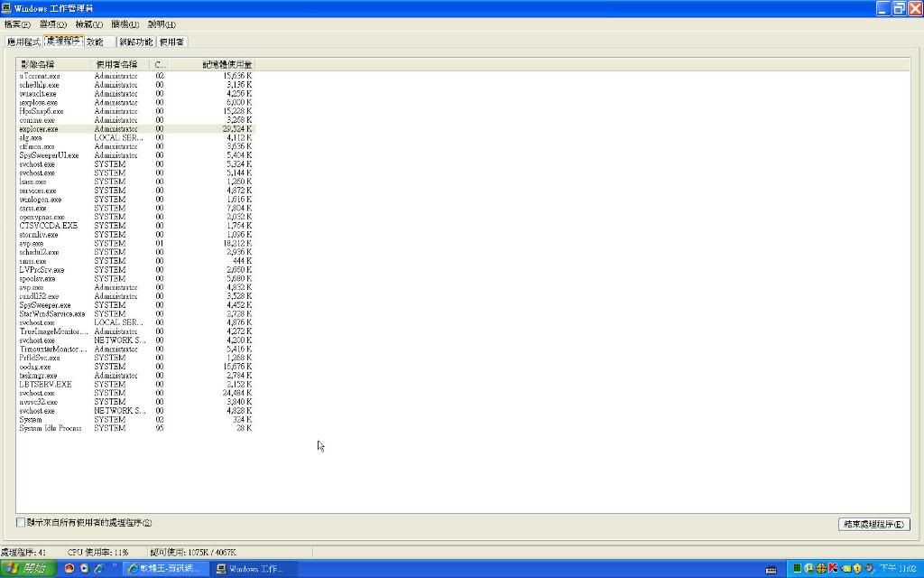Screen dimensions: 924x578
Task: Expand the quick launch overflow chevron
Action: [115, 567]
